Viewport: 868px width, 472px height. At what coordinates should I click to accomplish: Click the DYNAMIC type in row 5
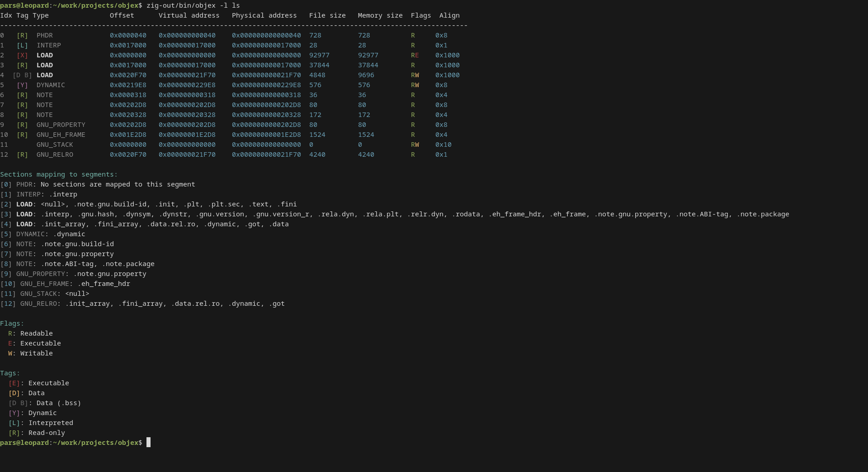[x=51, y=85]
